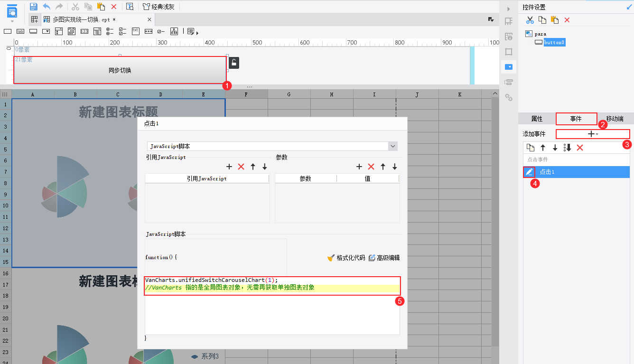Switch to the 移动端 tab
Viewport: 634px width, 364px height.
615,119
